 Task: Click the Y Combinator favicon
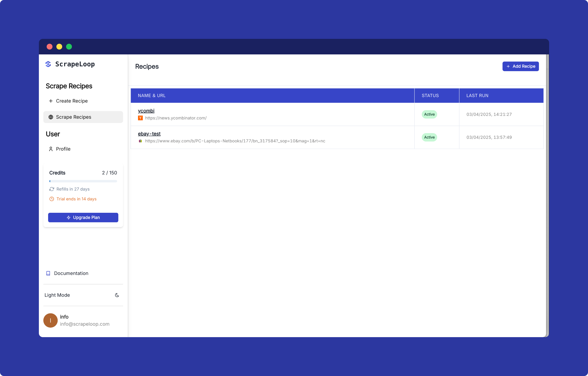pyautogui.click(x=140, y=118)
